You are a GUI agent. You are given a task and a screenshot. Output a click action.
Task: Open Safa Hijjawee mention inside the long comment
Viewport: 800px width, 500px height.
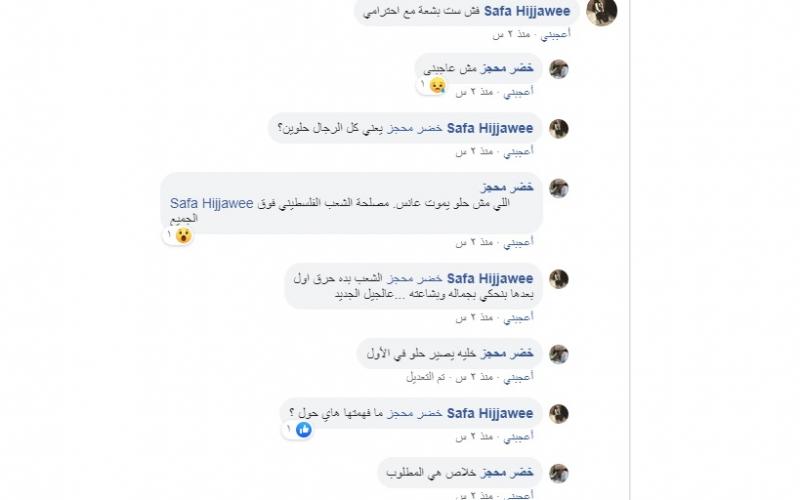pyautogui.click(x=212, y=203)
